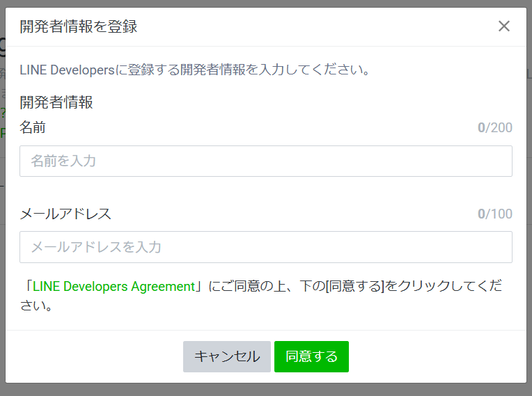Click empty footer area left of キャンセル
The height and width of the screenshot is (396, 532).
(91, 356)
